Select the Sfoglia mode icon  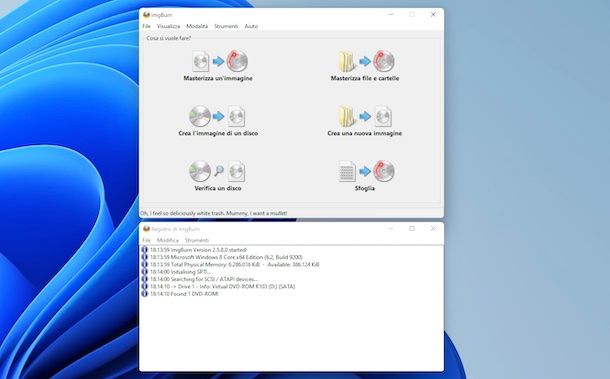point(366,171)
